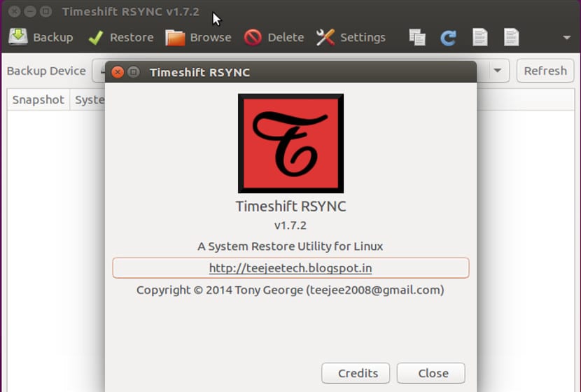
Task: Open Settings via the tools icon
Action: [x=325, y=37]
